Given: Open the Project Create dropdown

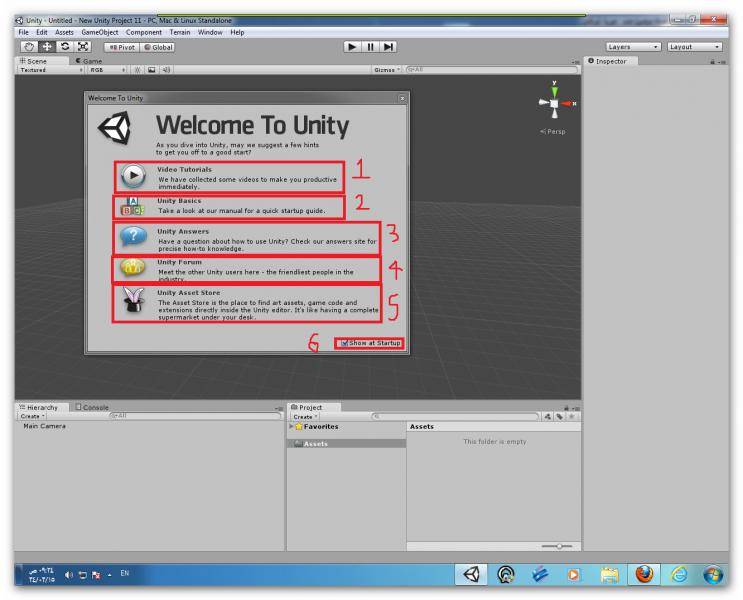Looking at the screenshot, I should pyautogui.click(x=305, y=417).
